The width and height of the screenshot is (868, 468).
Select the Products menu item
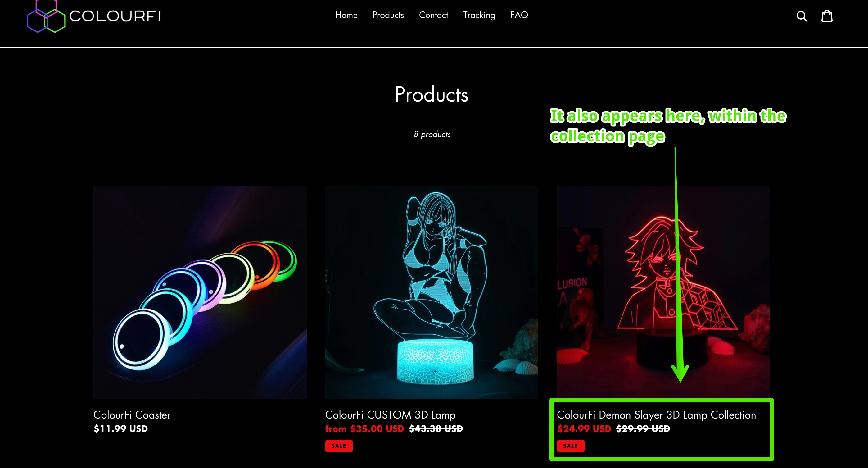click(x=388, y=15)
